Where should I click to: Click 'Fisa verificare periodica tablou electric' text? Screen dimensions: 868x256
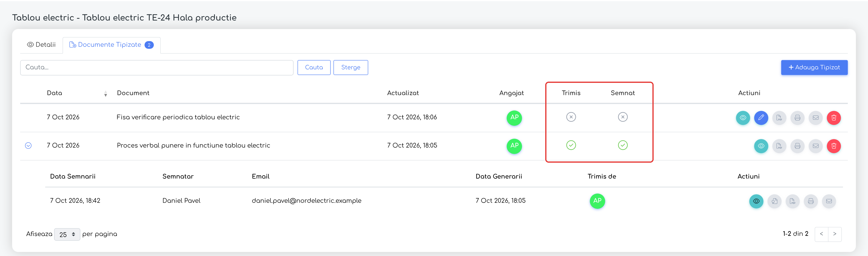pyautogui.click(x=178, y=117)
